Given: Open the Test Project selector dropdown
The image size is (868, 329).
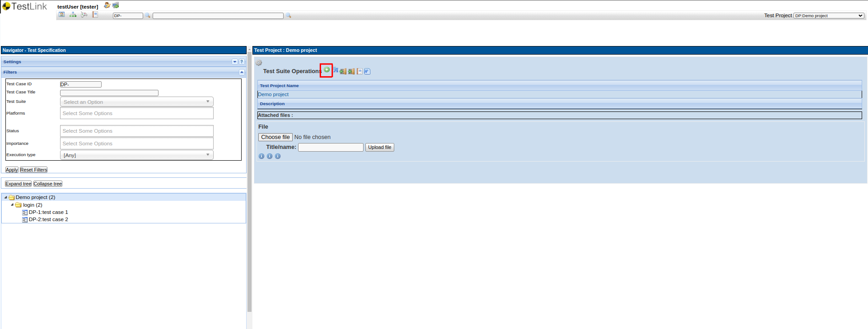Looking at the screenshot, I should 829,16.
